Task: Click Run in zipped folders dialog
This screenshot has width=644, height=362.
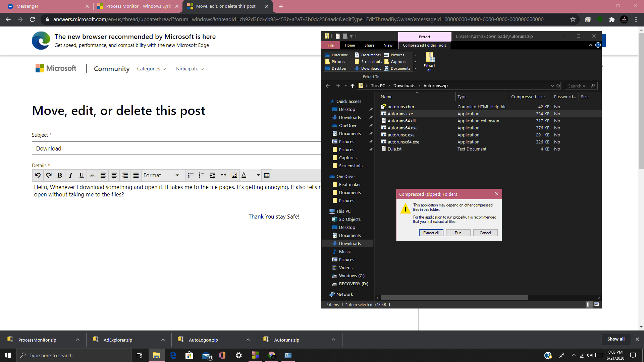Action: point(458,233)
